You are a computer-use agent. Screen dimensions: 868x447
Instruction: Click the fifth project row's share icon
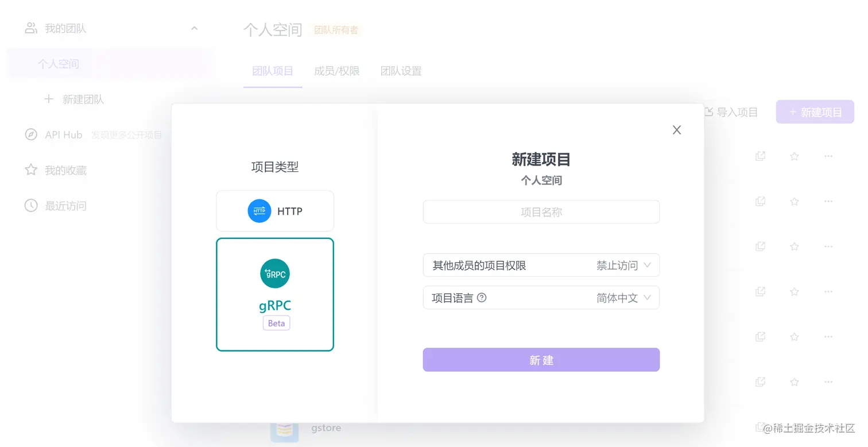pyautogui.click(x=761, y=337)
